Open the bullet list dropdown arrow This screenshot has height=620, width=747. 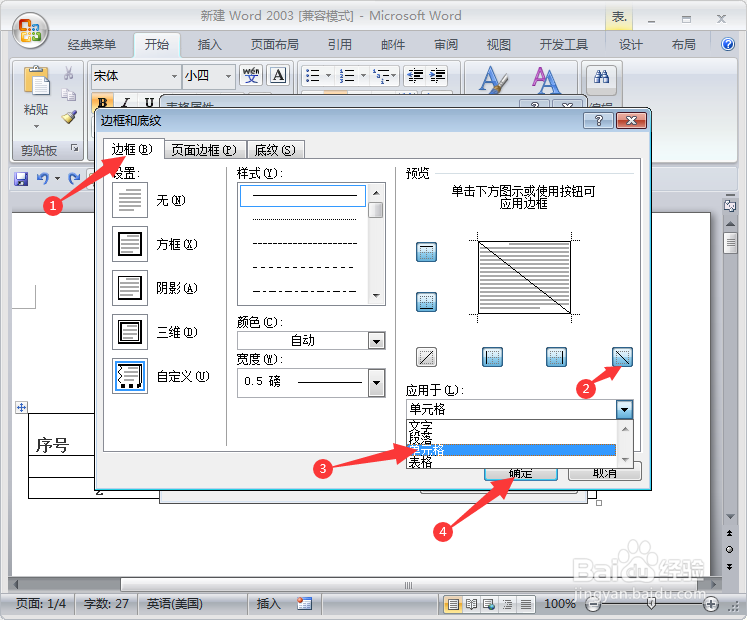(x=328, y=75)
